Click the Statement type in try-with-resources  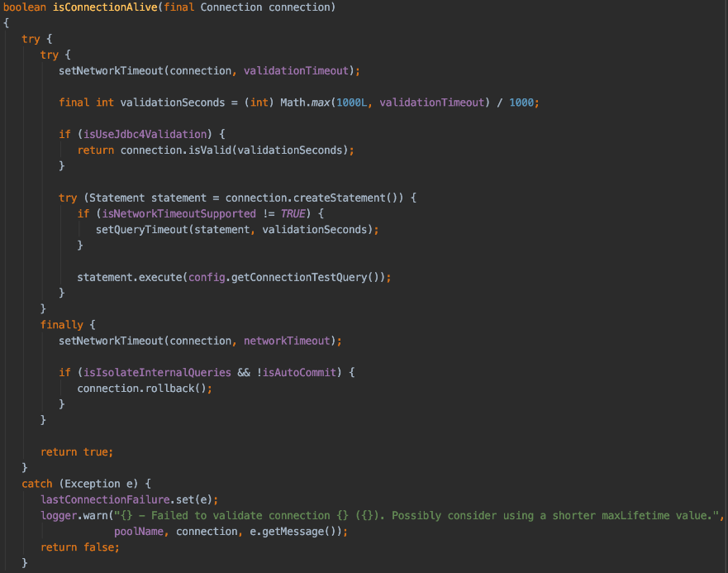coord(117,198)
